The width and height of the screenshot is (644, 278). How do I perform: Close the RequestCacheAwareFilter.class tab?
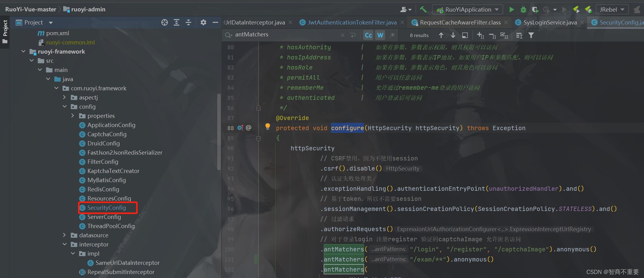tap(506, 22)
